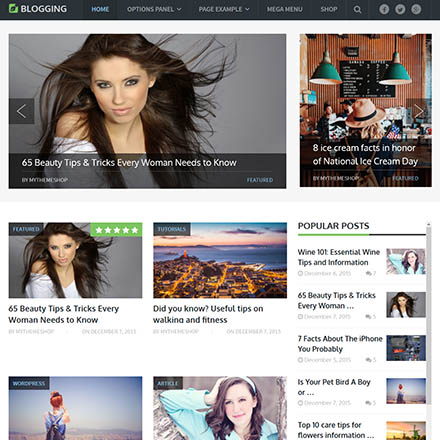440x440 pixels.
Task: Click By MyThemeShop on beauty tips slide
Action: point(45,180)
